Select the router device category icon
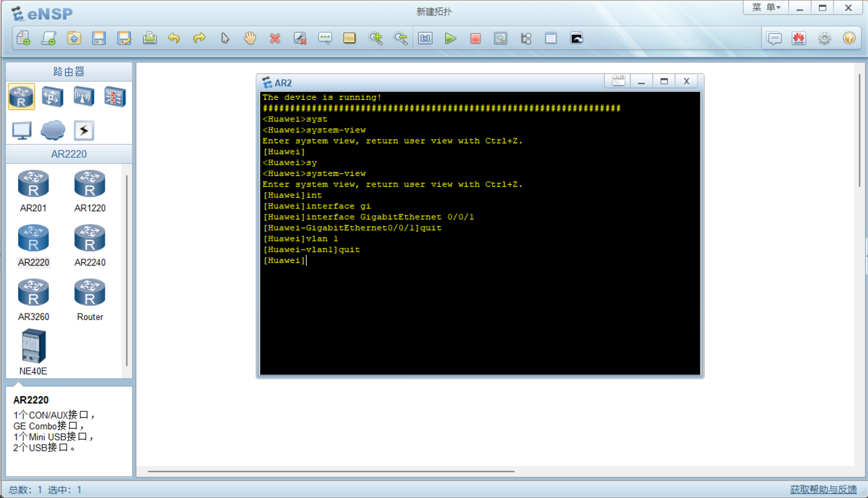Viewport: 868px width, 498px height. click(x=21, y=97)
